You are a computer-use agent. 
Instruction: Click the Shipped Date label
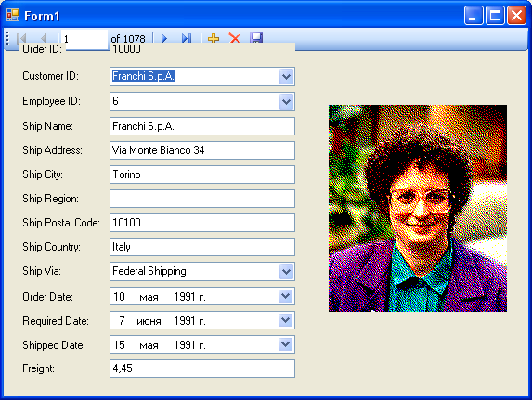coord(54,345)
